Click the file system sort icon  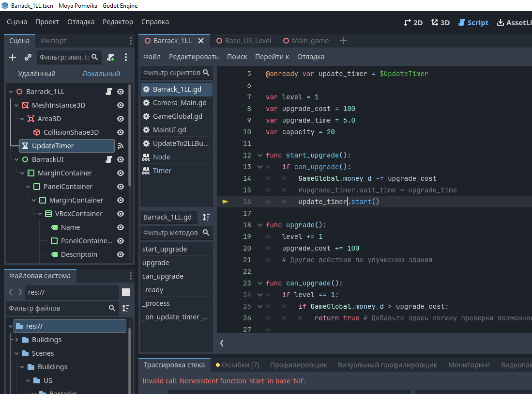pos(126,308)
